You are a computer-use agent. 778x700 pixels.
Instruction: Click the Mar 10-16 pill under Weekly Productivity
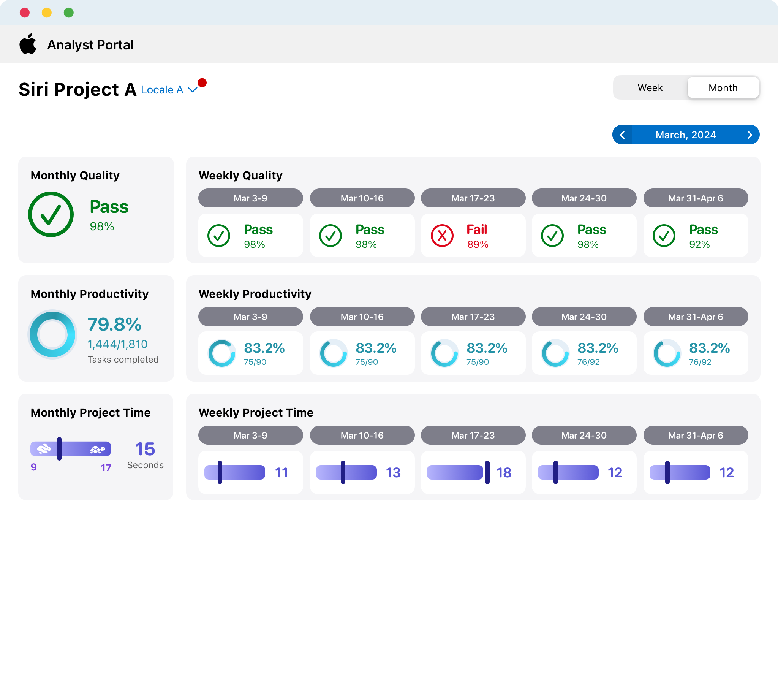[362, 317]
